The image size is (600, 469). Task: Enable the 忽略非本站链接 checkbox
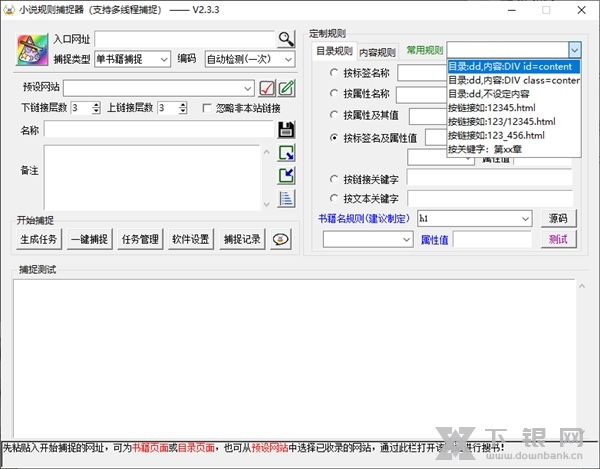point(207,107)
